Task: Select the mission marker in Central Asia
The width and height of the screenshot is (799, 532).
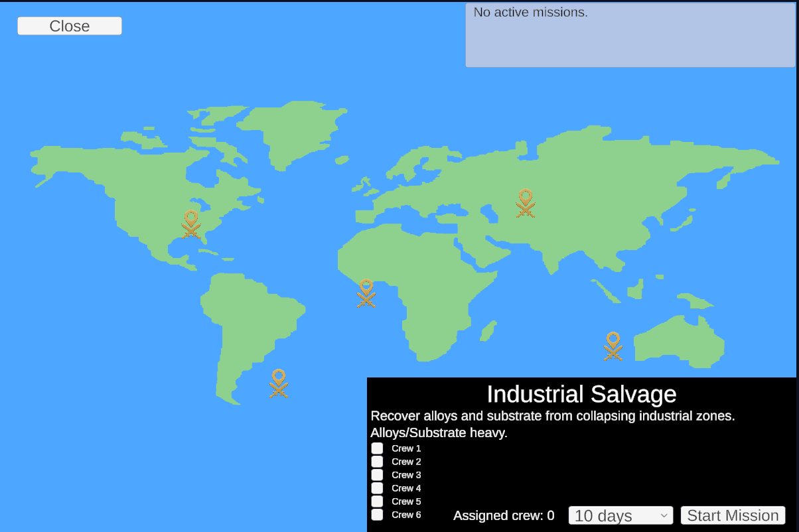Action: pos(526,203)
